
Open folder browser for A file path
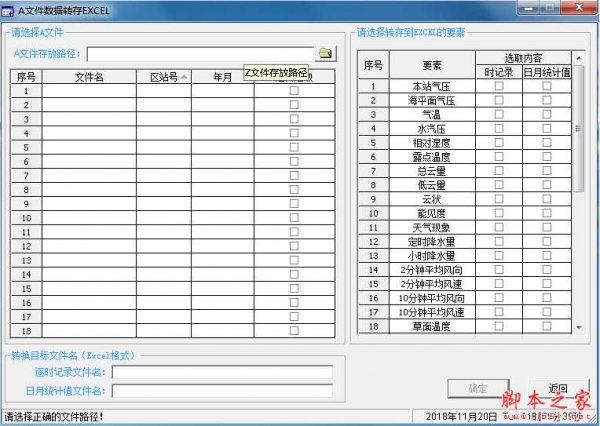coord(326,53)
